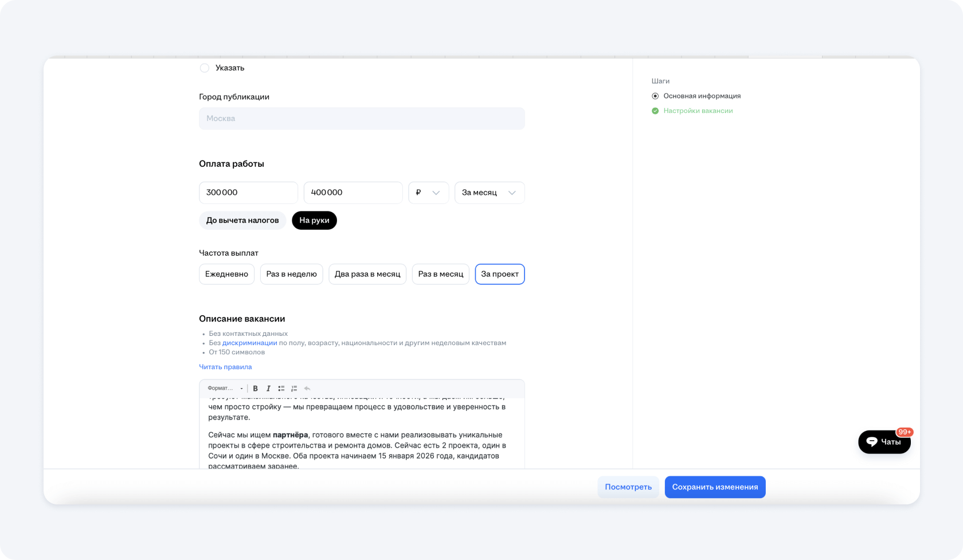
Task: Open the Читать правила link
Action: (225, 367)
